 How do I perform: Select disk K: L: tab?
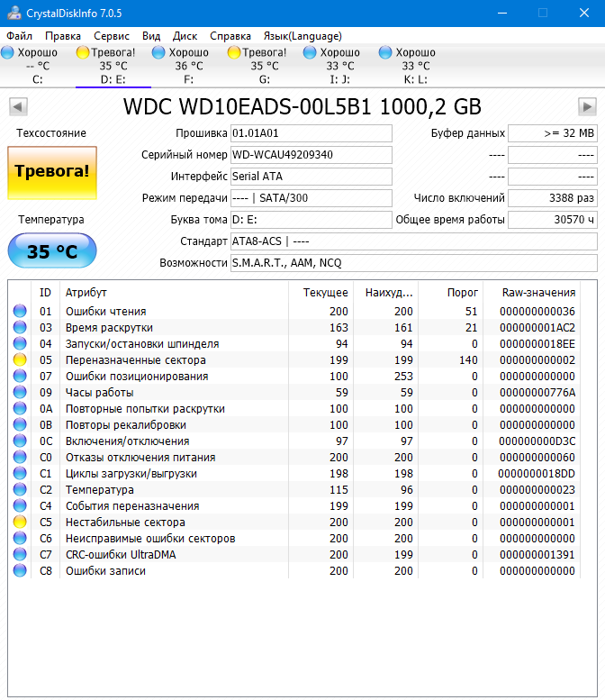415,66
